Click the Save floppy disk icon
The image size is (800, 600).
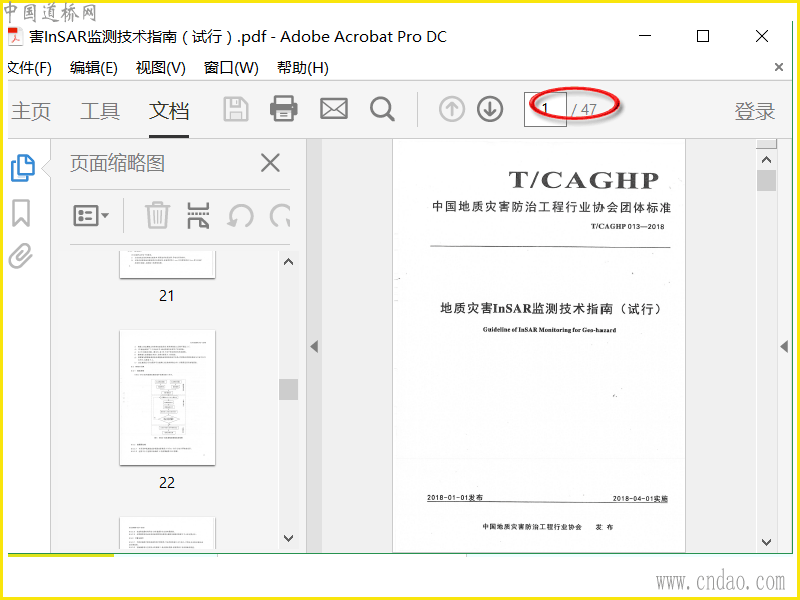pos(236,109)
